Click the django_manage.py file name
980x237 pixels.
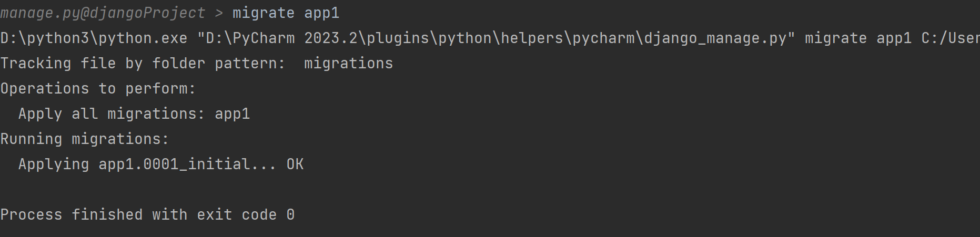[715, 38]
